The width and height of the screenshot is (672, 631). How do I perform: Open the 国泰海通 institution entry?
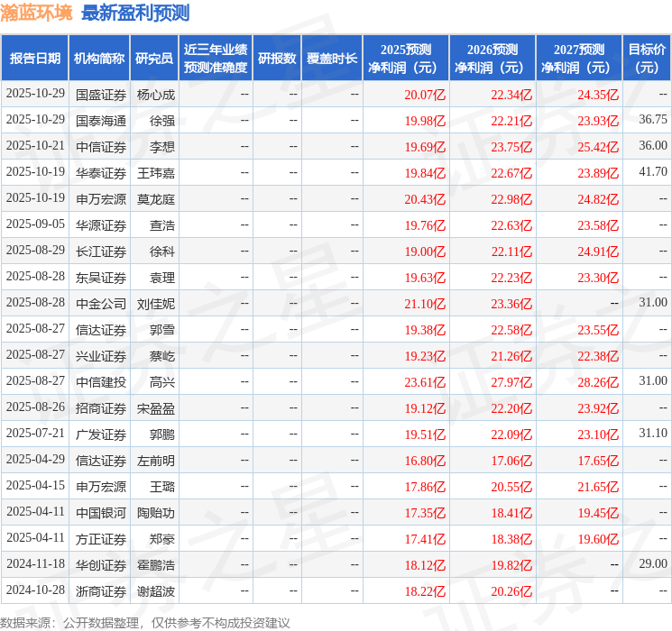pyautogui.click(x=100, y=121)
